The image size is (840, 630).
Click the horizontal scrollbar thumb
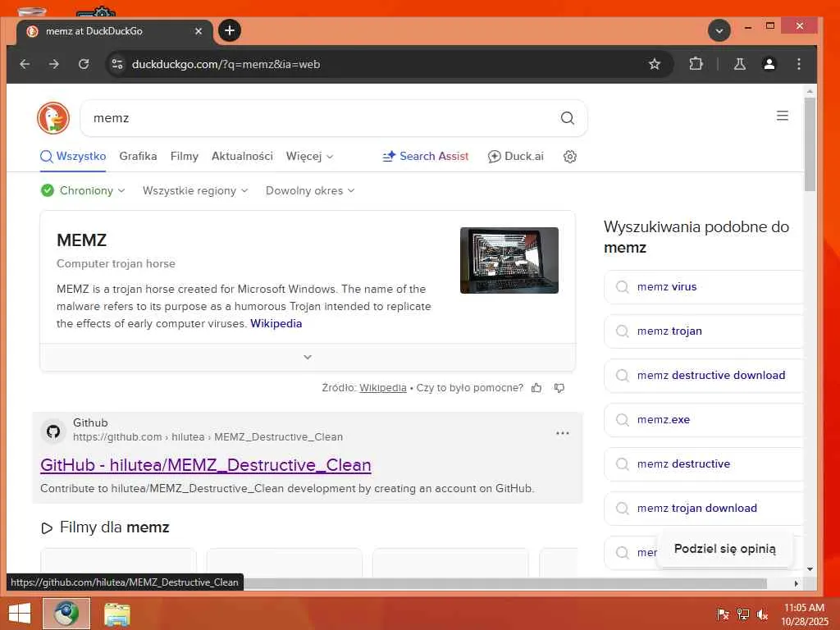pyautogui.click(x=505, y=583)
